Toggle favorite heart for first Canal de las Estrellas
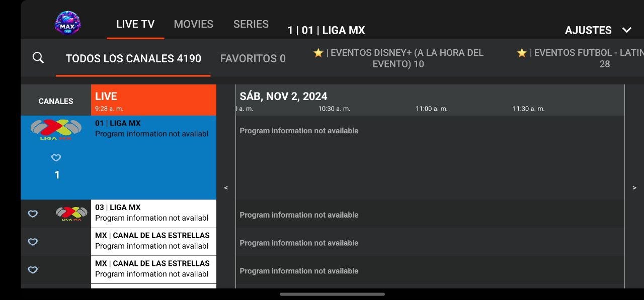This screenshot has height=300, width=644. tap(33, 242)
